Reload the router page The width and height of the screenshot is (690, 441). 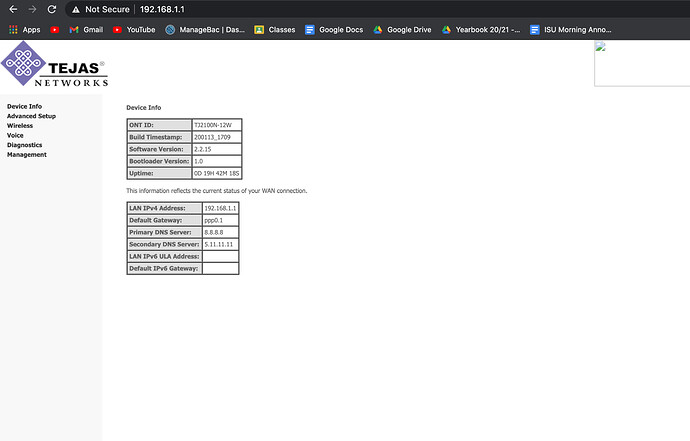point(53,9)
